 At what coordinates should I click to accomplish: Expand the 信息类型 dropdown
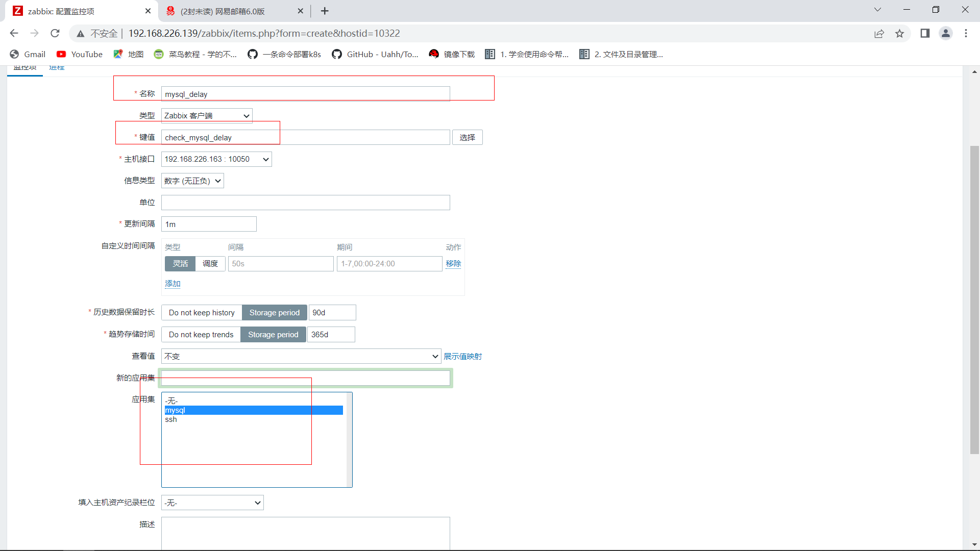pyautogui.click(x=192, y=181)
